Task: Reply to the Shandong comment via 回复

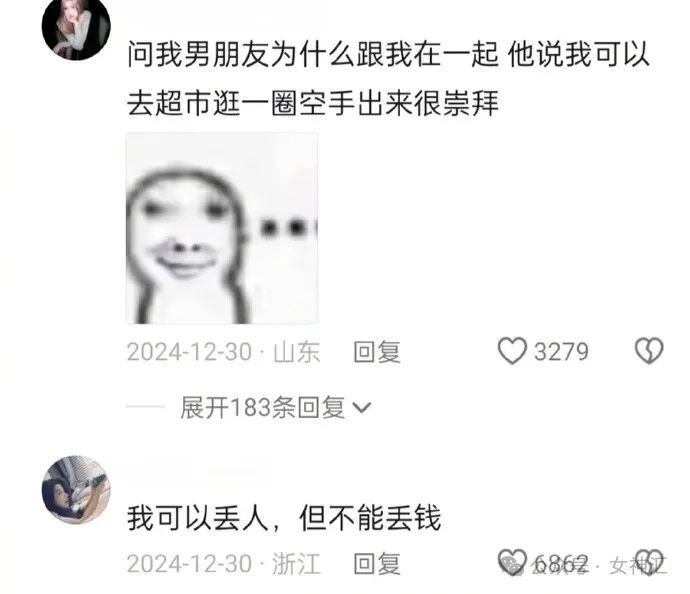Action: click(377, 352)
